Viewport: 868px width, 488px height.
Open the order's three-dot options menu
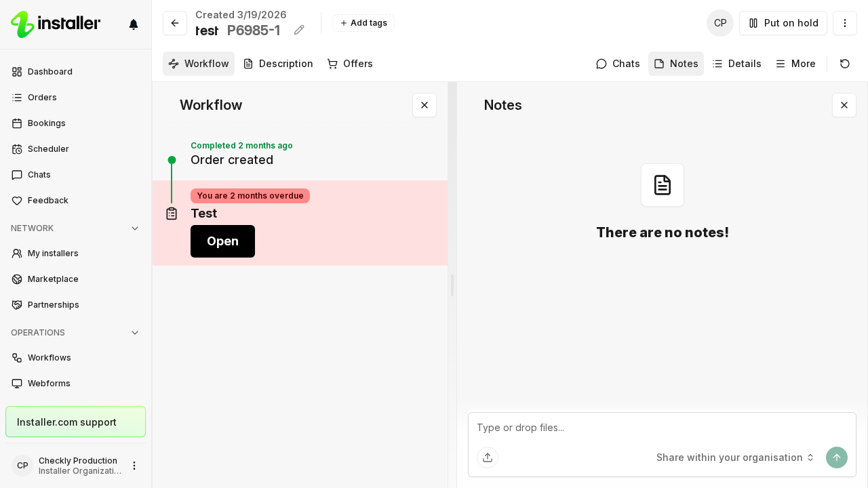pyautogui.click(x=845, y=23)
